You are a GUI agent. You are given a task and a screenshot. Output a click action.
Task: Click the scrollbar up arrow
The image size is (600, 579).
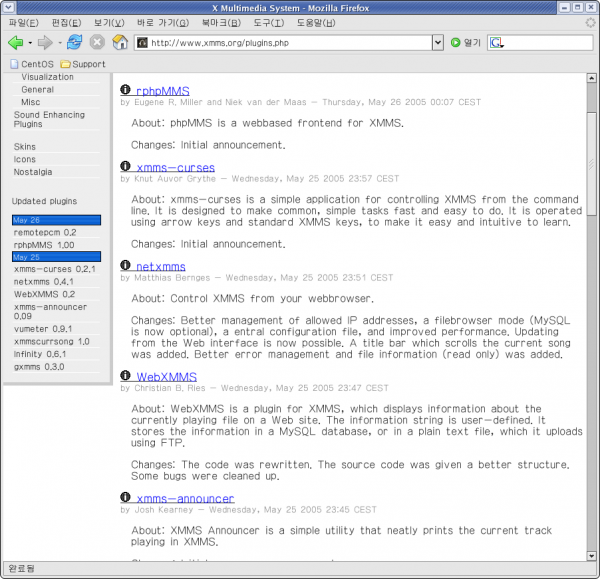(592, 78)
